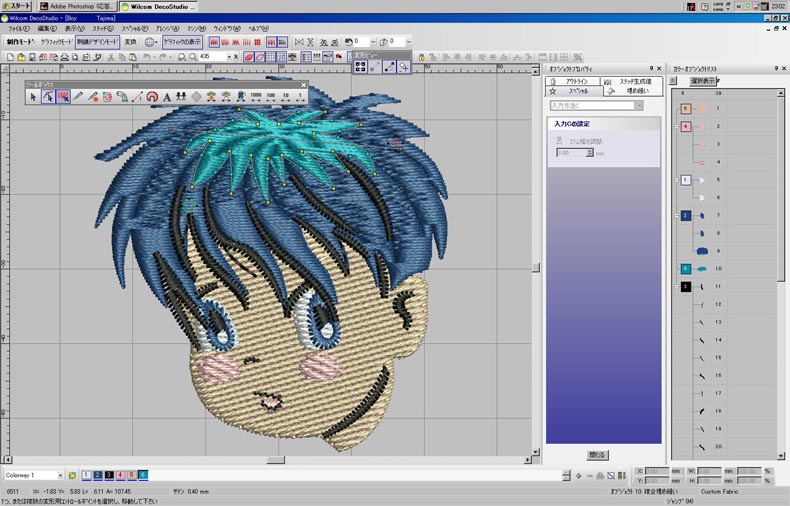
Task: Switch to Adobe Photoshop taskbar button
Action: click(x=77, y=7)
